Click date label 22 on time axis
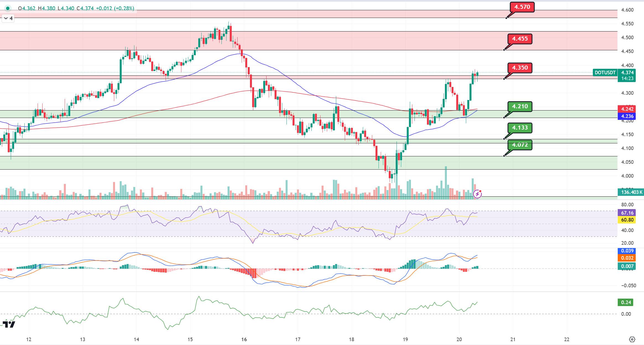The image size is (644, 345). (567, 339)
